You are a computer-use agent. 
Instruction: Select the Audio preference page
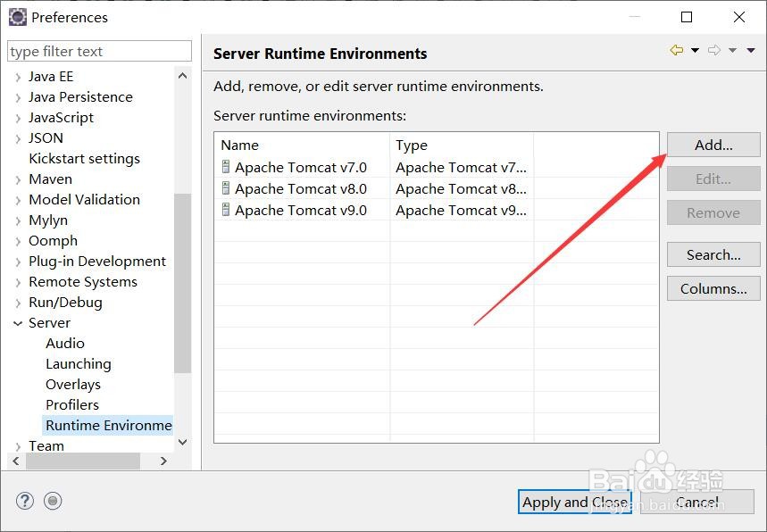pyautogui.click(x=65, y=344)
